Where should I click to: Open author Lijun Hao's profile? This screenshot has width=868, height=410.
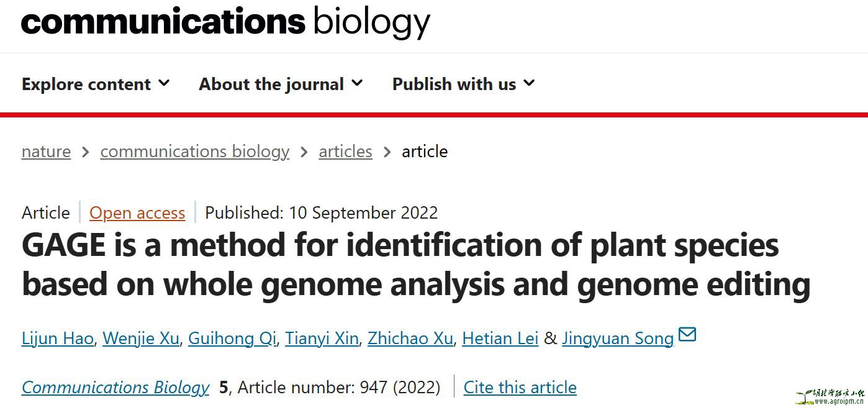click(58, 339)
